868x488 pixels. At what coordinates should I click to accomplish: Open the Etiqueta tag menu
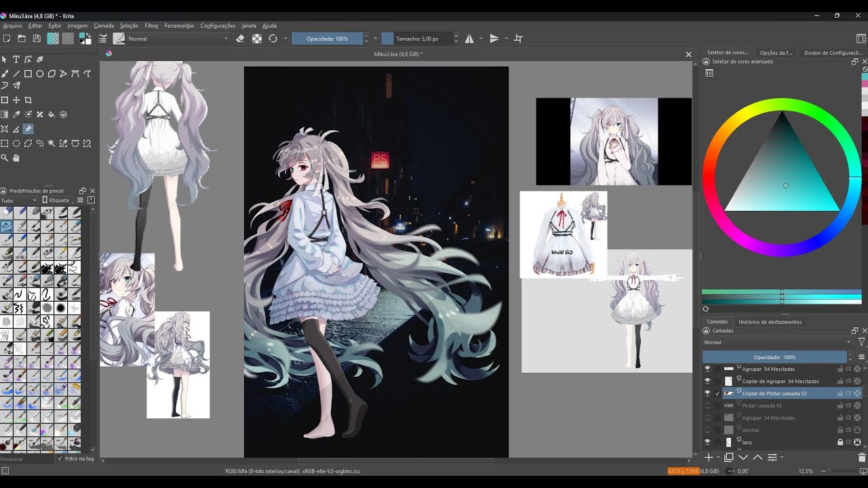click(x=56, y=201)
